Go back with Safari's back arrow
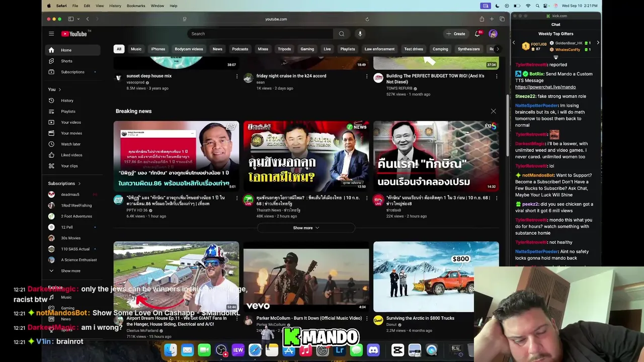The image size is (644, 362). [x=88, y=19]
